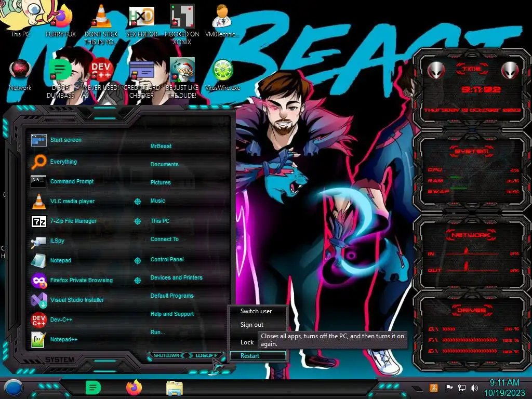Screen dimensions: 532x399
Task: Expand the Firefox Private Browsing jump list
Action: (137, 280)
